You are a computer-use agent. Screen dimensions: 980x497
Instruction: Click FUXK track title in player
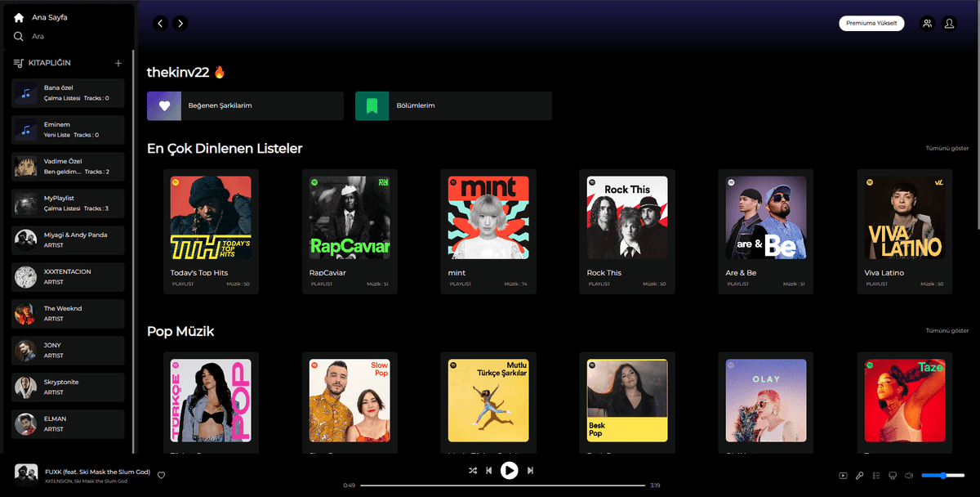(98, 472)
